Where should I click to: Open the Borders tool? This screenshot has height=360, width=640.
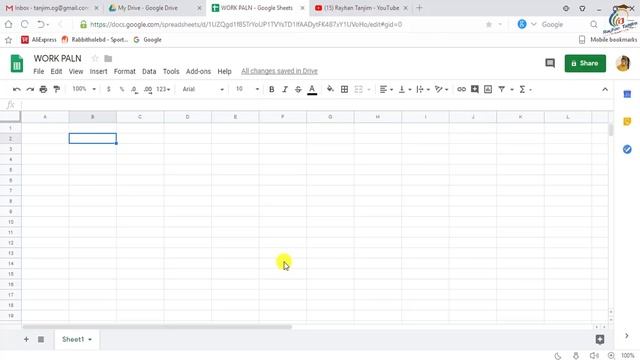(344, 89)
